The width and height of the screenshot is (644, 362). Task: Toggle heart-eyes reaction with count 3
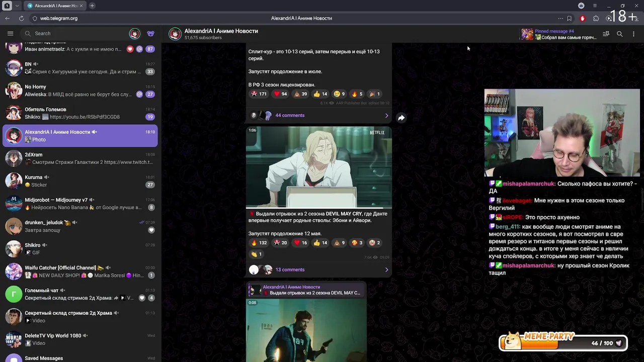(x=357, y=242)
